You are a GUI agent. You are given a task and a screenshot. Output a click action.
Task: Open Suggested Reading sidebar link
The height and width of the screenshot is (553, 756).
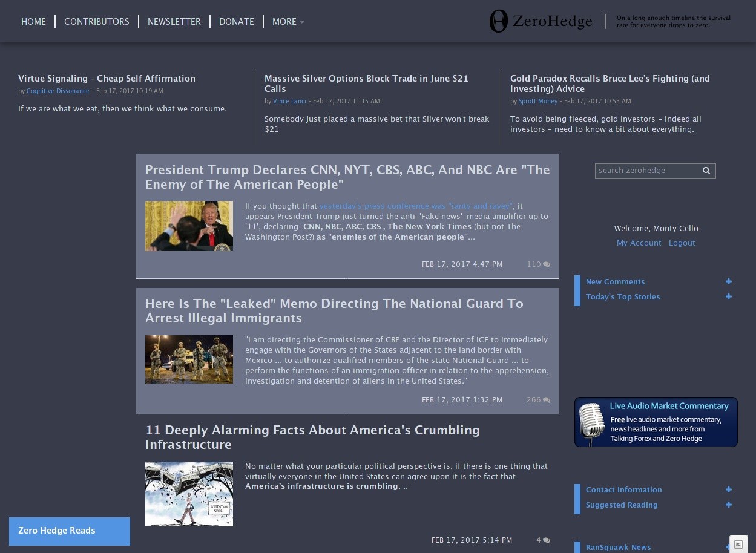click(x=622, y=505)
